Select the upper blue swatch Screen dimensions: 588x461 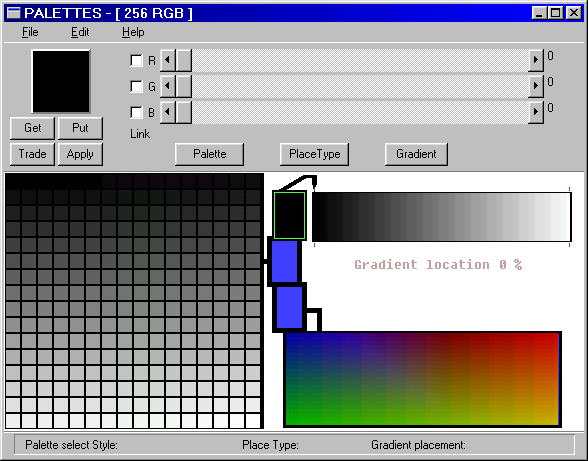point(284,261)
